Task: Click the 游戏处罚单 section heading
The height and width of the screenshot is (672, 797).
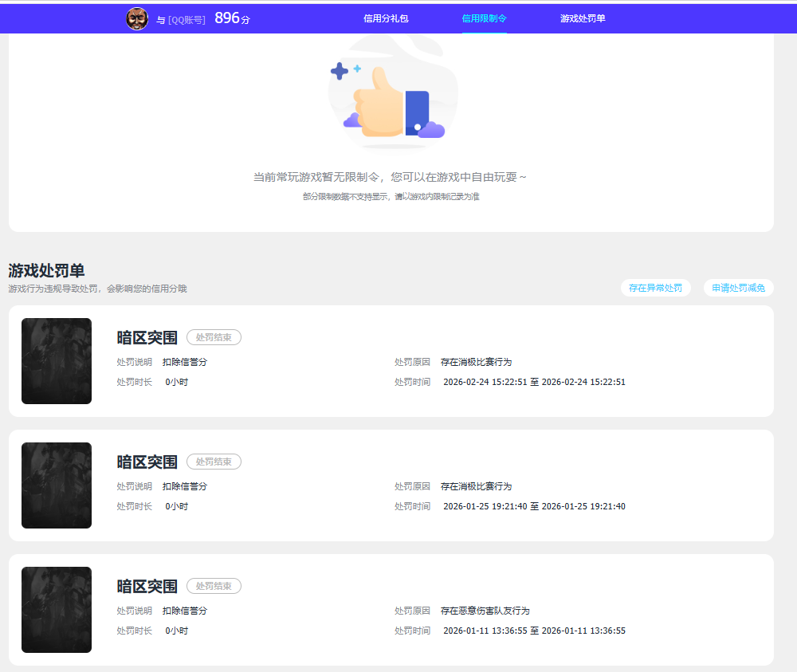Action: 46,271
